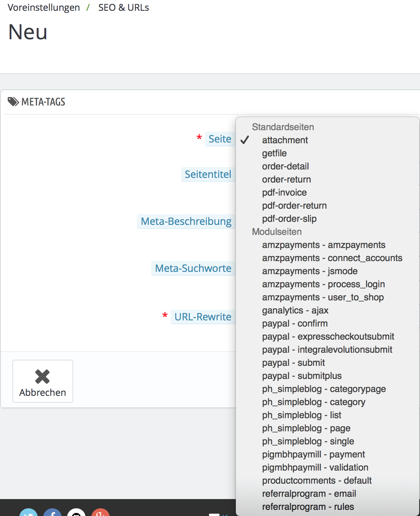The image size is (420, 516).
Task: Click the Google Plus icon in footer
Action: pos(100,513)
